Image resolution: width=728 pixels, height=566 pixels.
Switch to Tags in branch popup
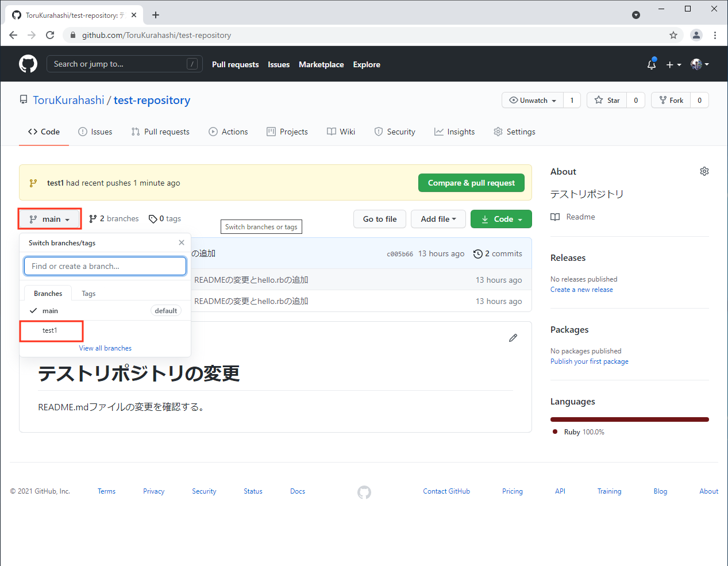click(88, 294)
